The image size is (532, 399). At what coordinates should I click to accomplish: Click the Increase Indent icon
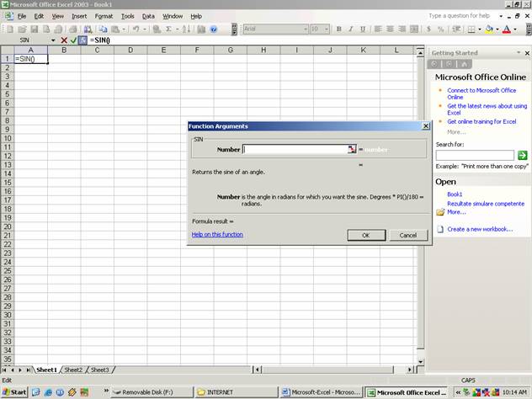point(456,29)
